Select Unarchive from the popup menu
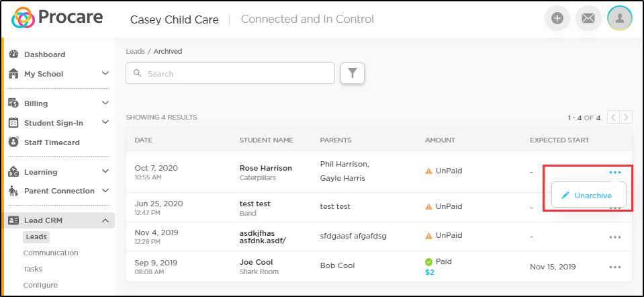The width and height of the screenshot is (644, 297). (x=588, y=195)
